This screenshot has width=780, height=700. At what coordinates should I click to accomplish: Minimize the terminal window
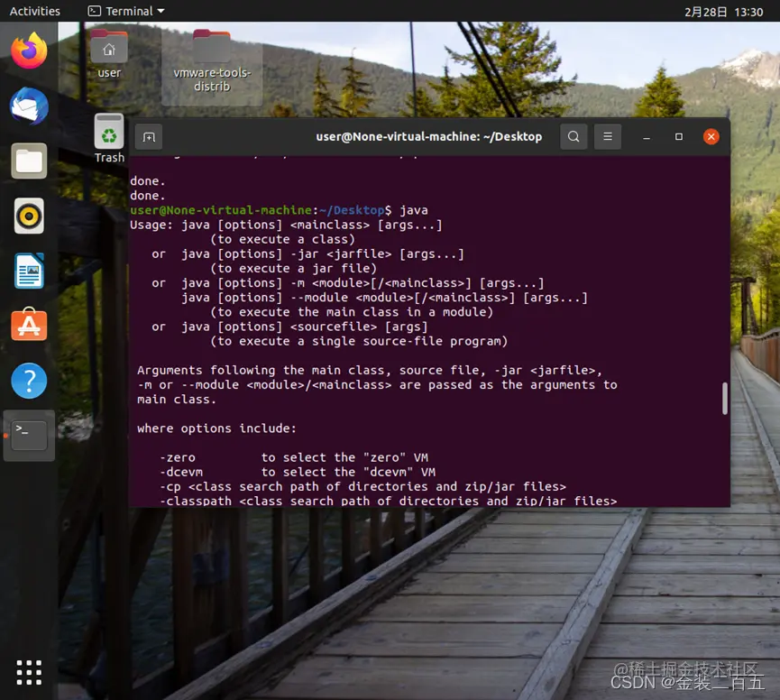[x=647, y=136]
